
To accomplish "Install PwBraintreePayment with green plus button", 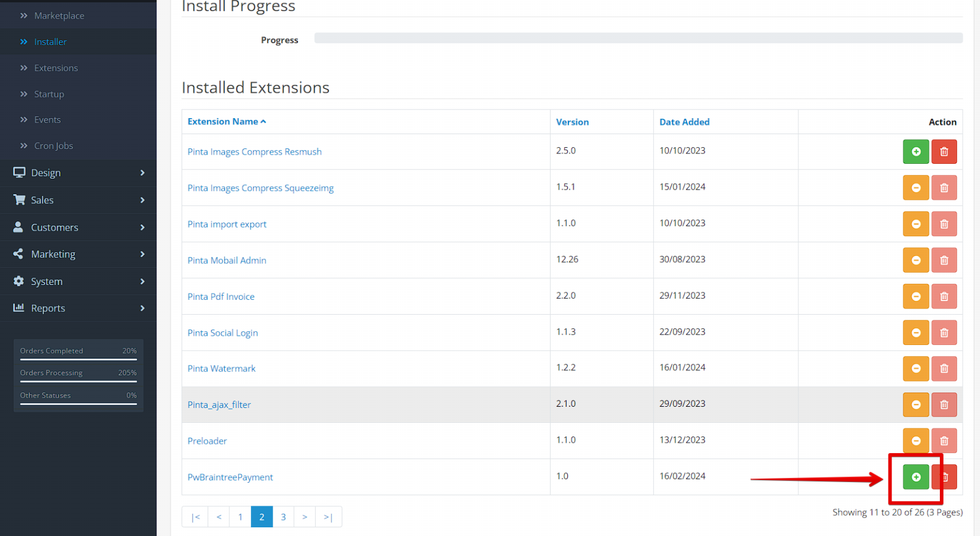I will point(916,477).
